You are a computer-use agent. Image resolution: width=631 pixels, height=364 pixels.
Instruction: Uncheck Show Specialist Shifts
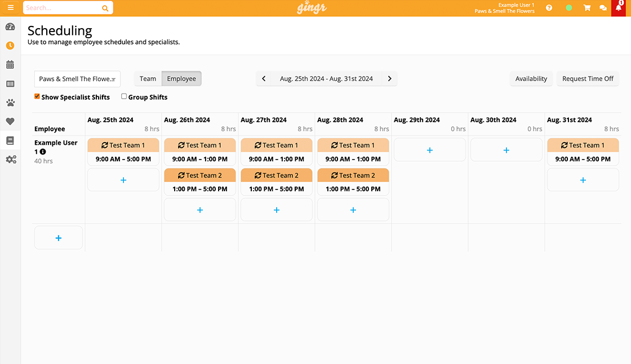click(37, 96)
